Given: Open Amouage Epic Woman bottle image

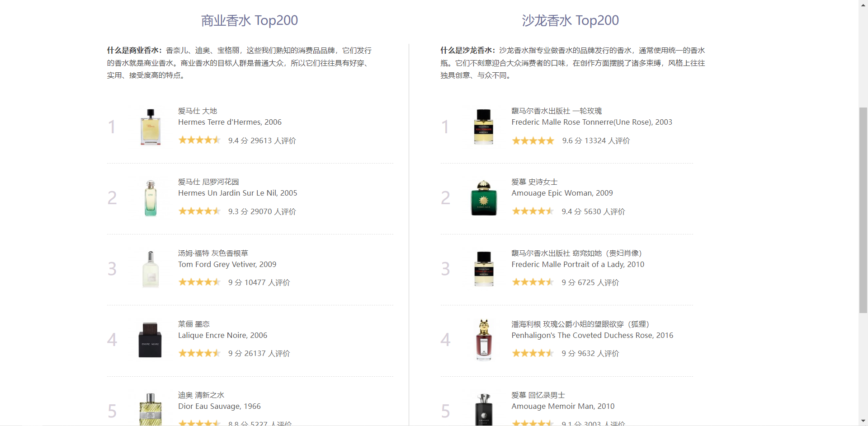Looking at the screenshot, I should tap(484, 198).
